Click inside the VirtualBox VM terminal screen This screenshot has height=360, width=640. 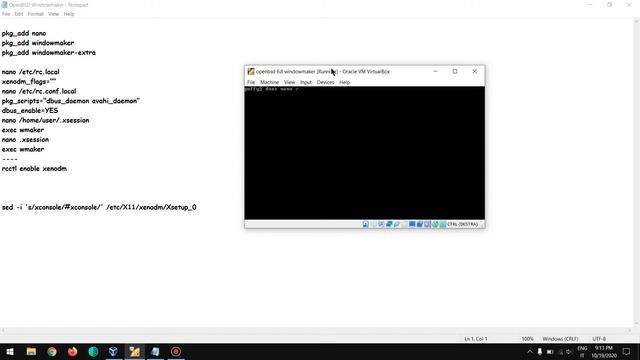coord(364,153)
